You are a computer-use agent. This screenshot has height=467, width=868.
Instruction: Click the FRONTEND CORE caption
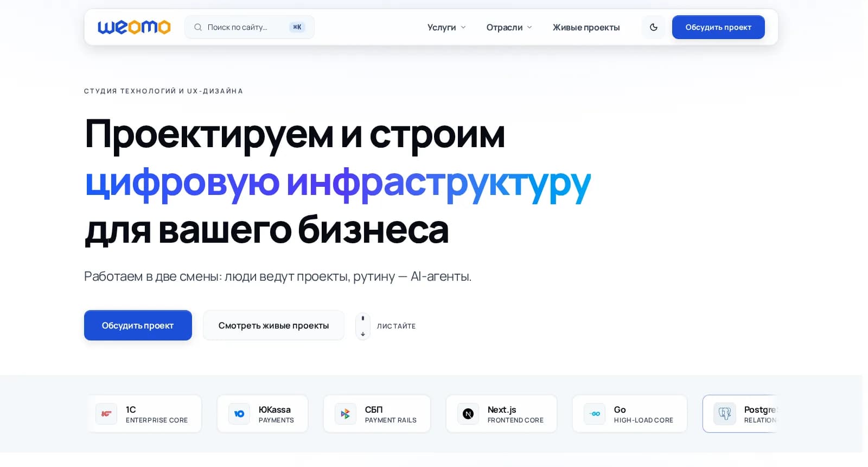[515, 420]
